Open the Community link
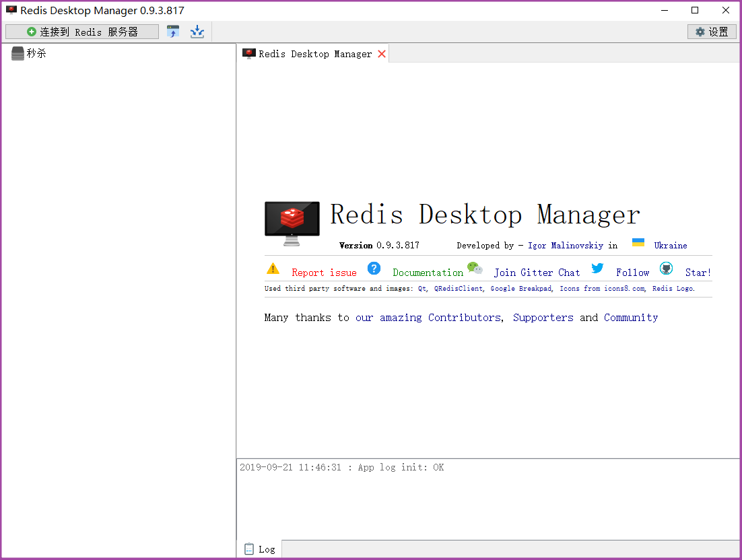742x560 pixels. (631, 318)
